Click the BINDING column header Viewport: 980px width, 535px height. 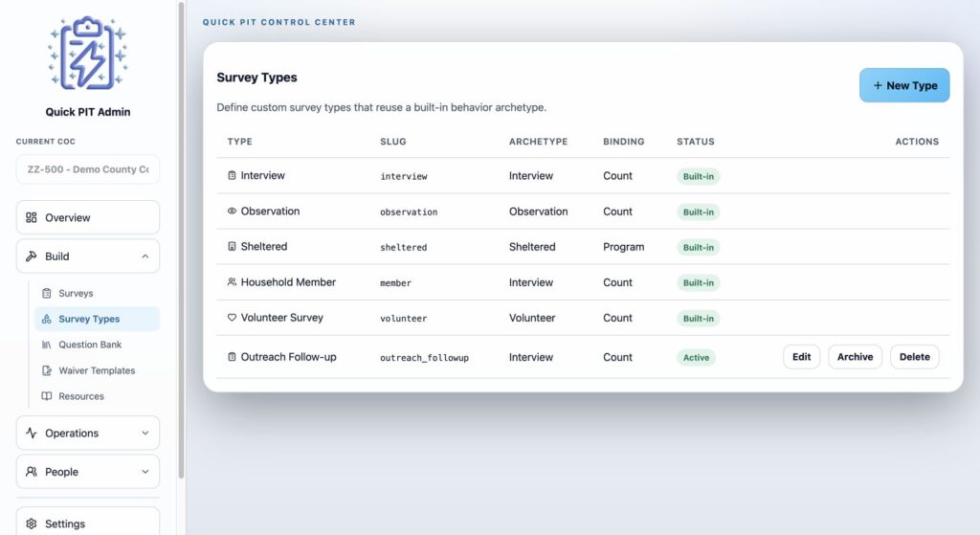(x=624, y=142)
